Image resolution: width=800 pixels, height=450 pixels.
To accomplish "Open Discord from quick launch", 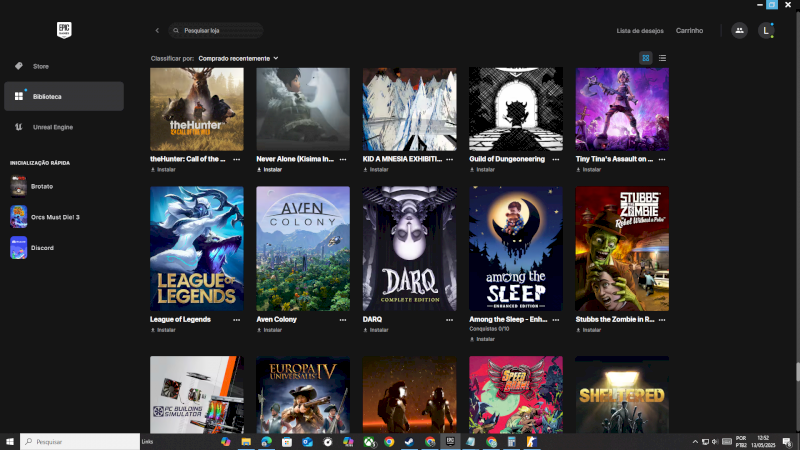I will click(x=42, y=248).
